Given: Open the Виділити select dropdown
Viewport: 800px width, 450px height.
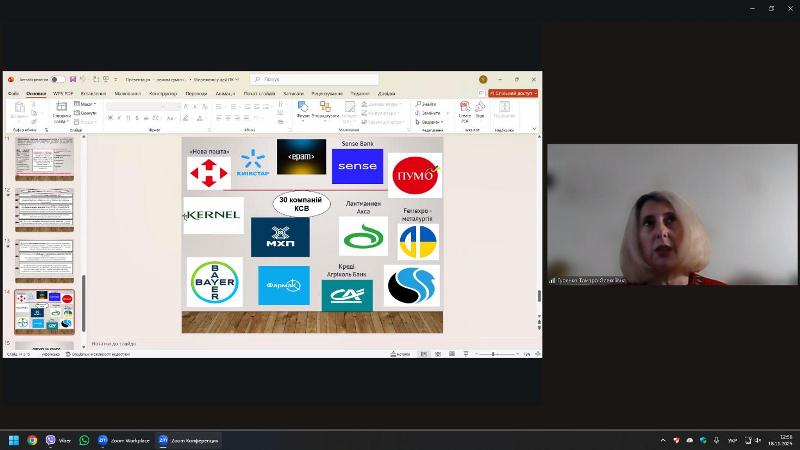Looking at the screenshot, I should [x=429, y=122].
